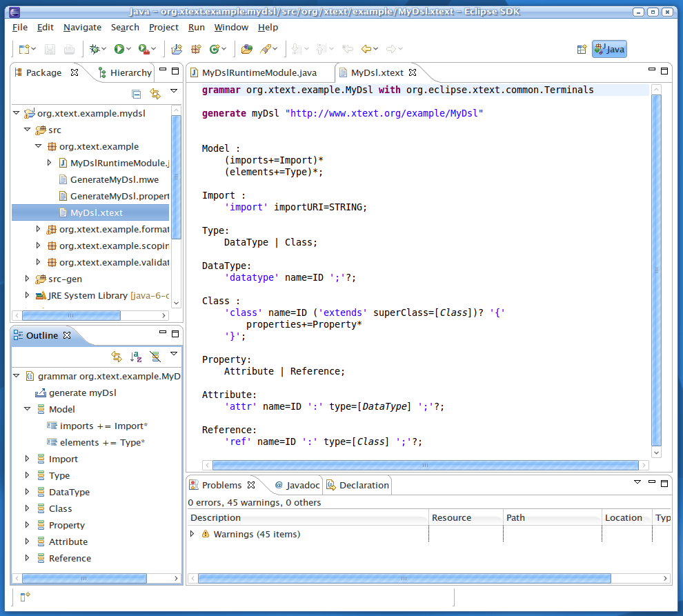The height and width of the screenshot is (616, 683).
Task: Switch to the Javadoc tab
Action: coord(298,486)
